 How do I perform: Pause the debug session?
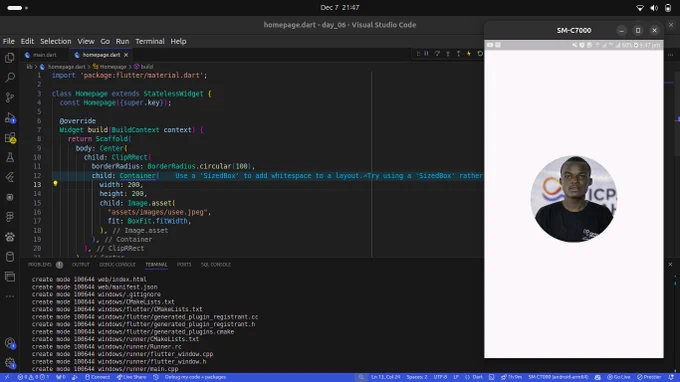[x=427, y=54]
